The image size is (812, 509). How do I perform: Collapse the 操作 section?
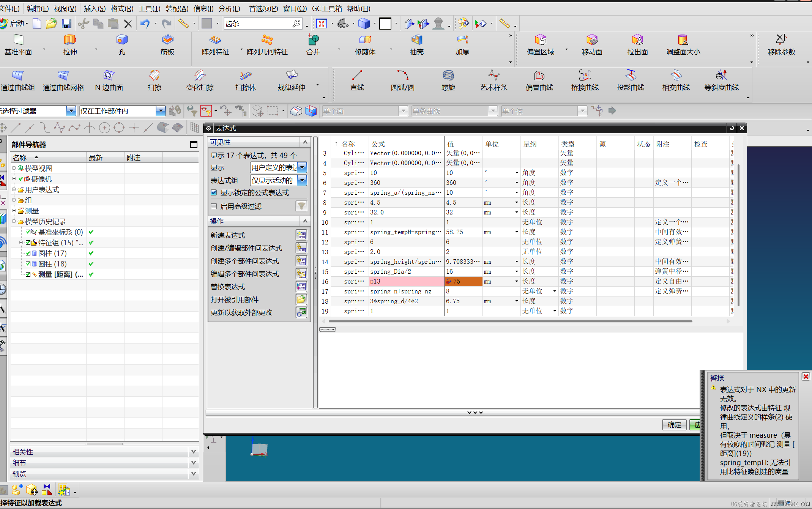(x=305, y=221)
